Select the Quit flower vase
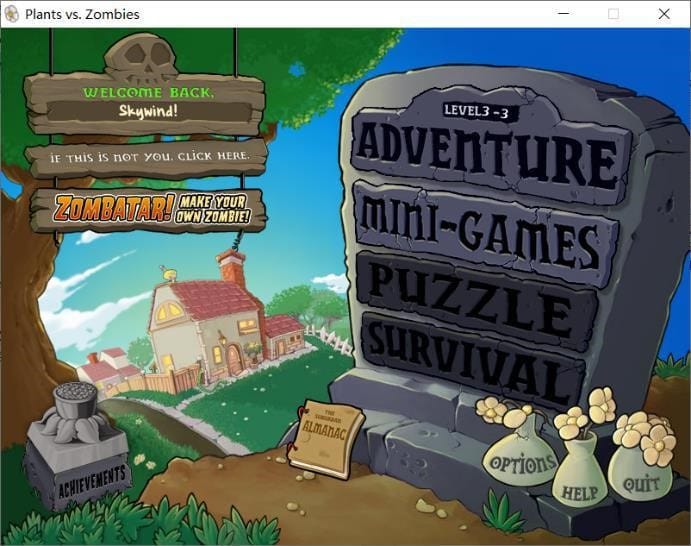The image size is (691, 546). (640, 472)
